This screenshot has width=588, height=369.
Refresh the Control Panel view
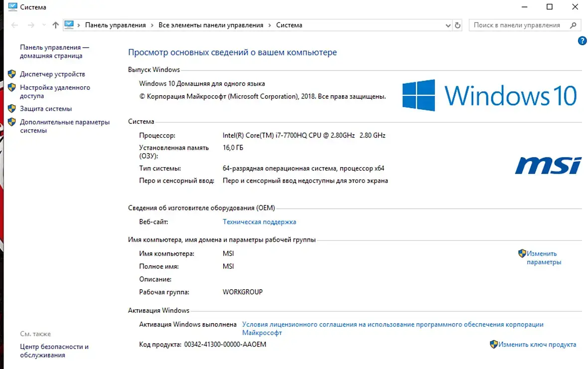[458, 25]
